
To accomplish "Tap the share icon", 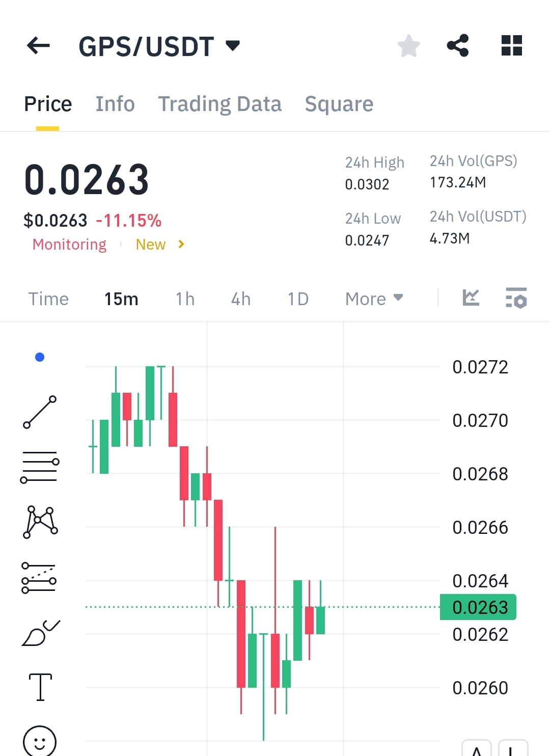I will [x=458, y=45].
